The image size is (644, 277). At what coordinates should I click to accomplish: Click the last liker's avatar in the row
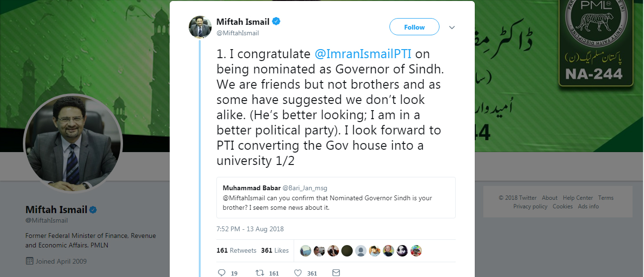click(x=416, y=251)
